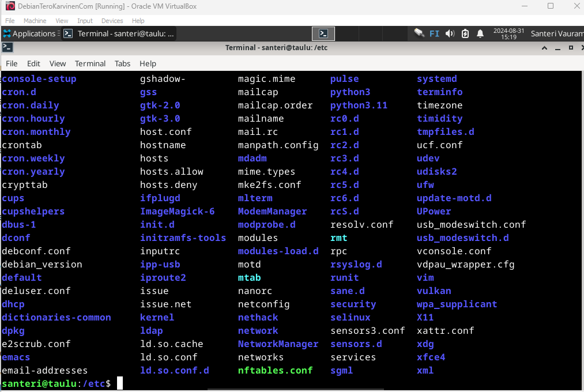
Task: Open the Tabs menu in terminal
Action: 122,63
